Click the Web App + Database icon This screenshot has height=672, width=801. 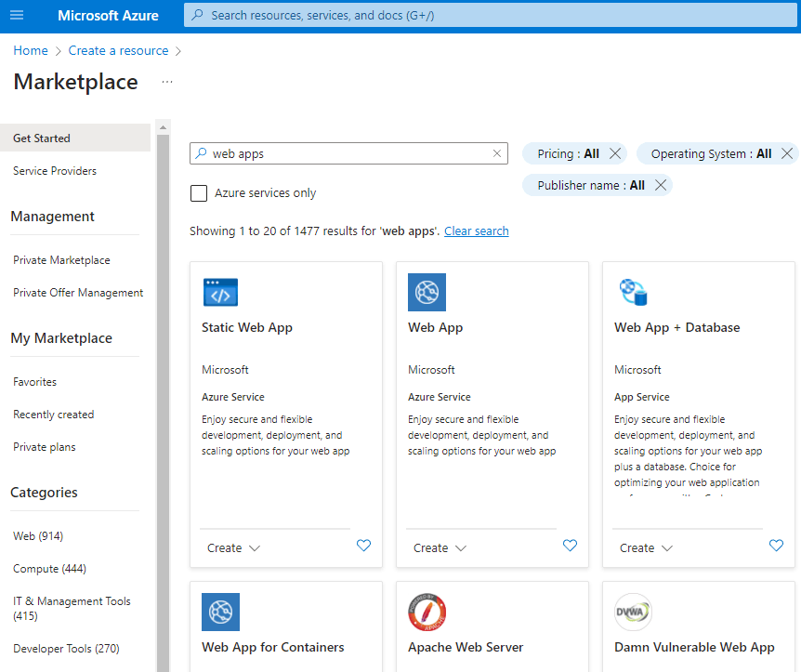634,292
